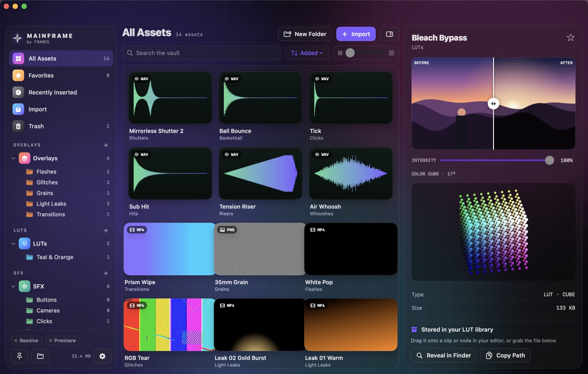Toggle the Premiere integration chip

pyautogui.click(x=62, y=341)
